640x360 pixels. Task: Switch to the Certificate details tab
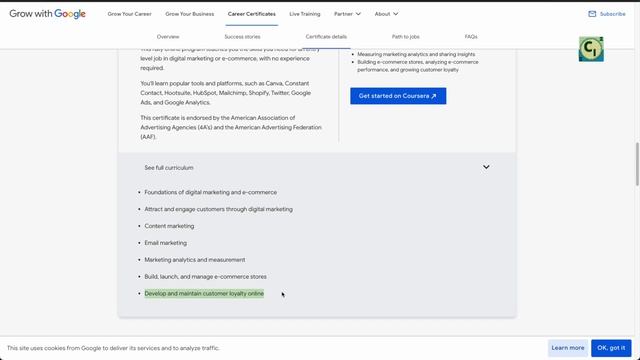point(326,37)
